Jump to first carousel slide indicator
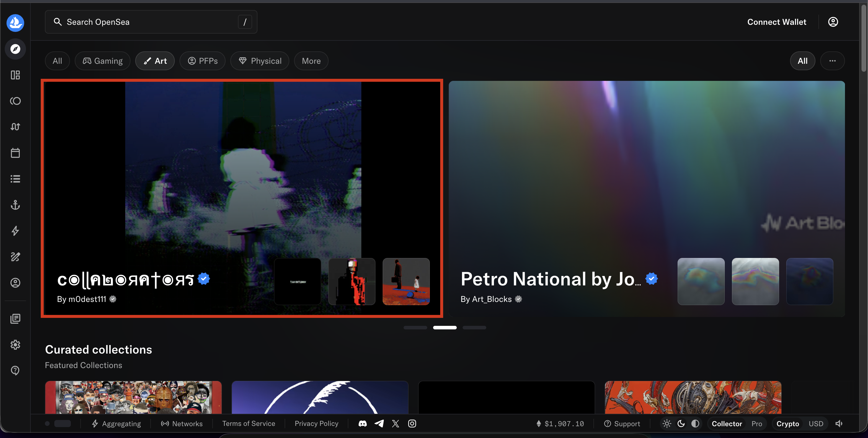This screenshot has height=438, width=868. point(415,328)
